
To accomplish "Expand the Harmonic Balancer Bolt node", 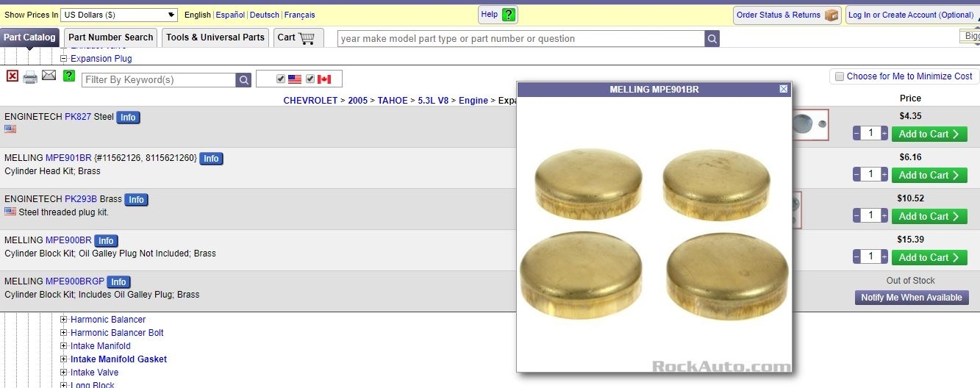I will (x=64, y=333).
